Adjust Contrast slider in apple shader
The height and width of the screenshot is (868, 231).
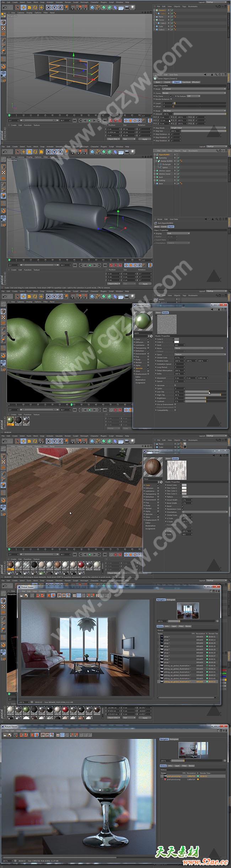[x=205, y=401]
